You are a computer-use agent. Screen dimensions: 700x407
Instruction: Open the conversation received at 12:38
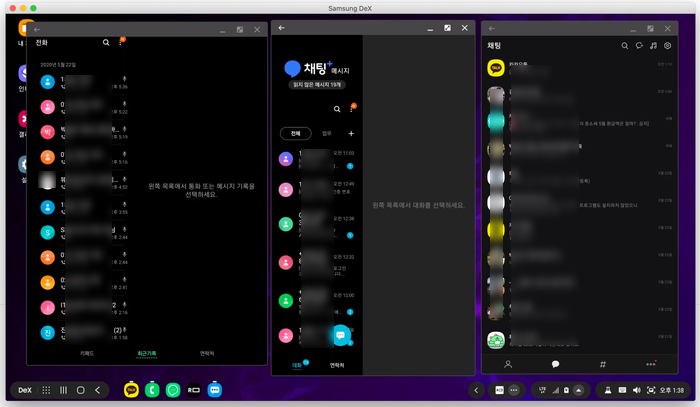pyautogui.click(x=317, y=224)
